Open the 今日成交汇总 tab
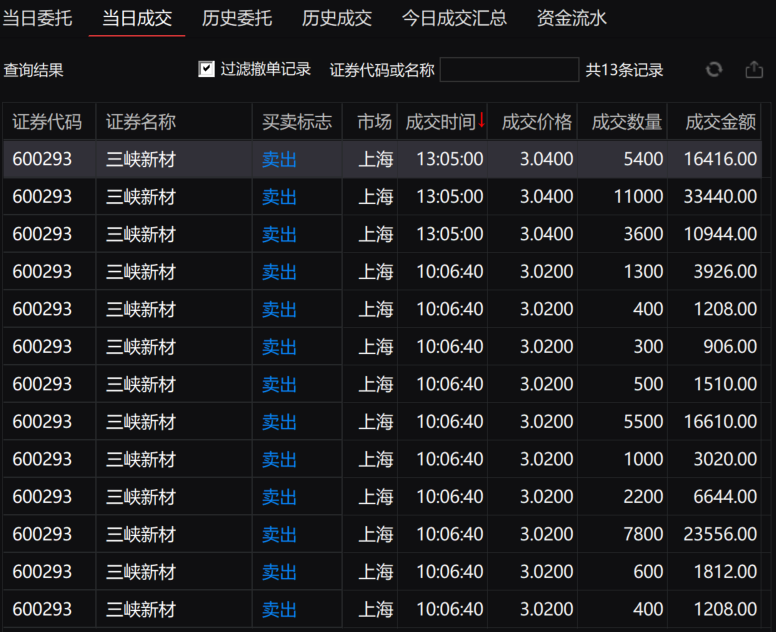The image size is (776, 632). 454,19
